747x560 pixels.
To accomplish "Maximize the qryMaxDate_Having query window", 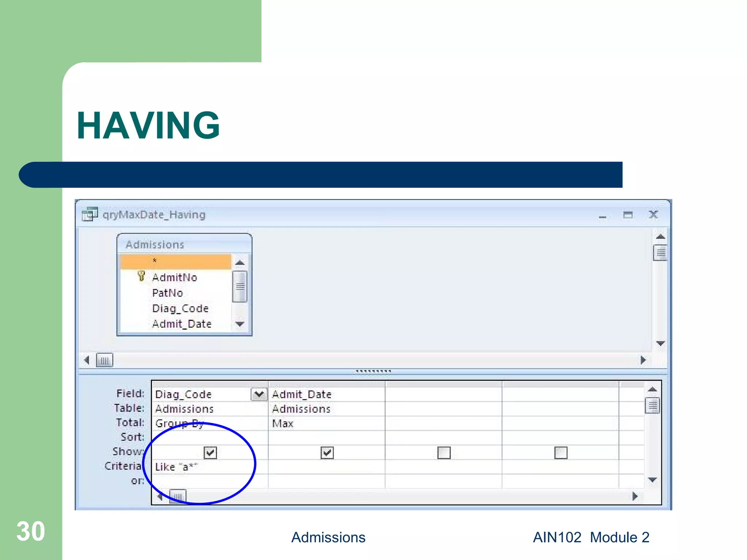I will pyautogui.click(x=628, y=215).
